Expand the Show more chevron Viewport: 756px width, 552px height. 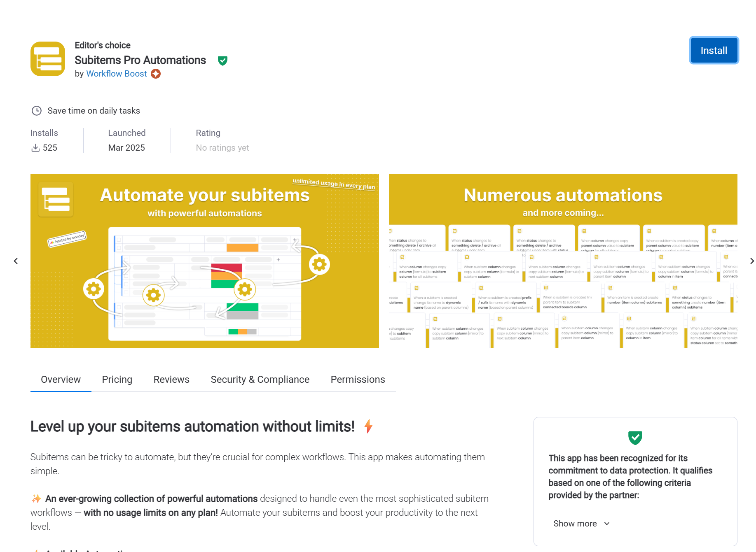click(607, 524)
